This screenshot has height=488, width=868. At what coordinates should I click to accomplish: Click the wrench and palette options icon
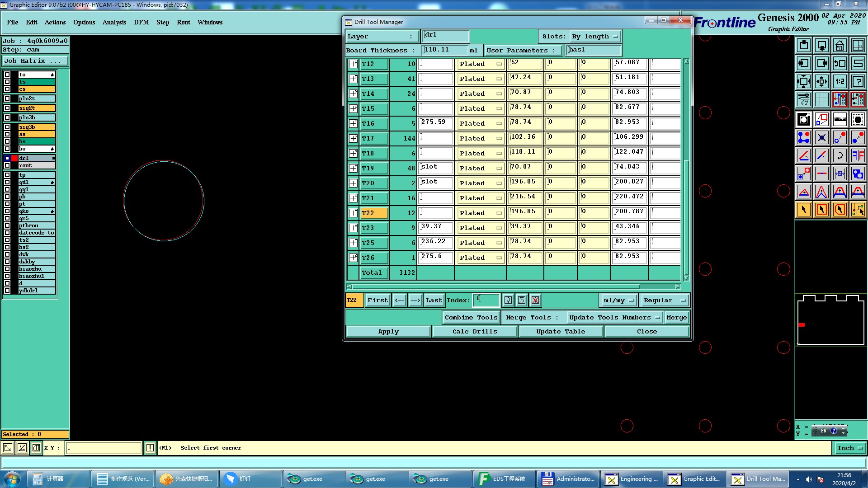804,99
